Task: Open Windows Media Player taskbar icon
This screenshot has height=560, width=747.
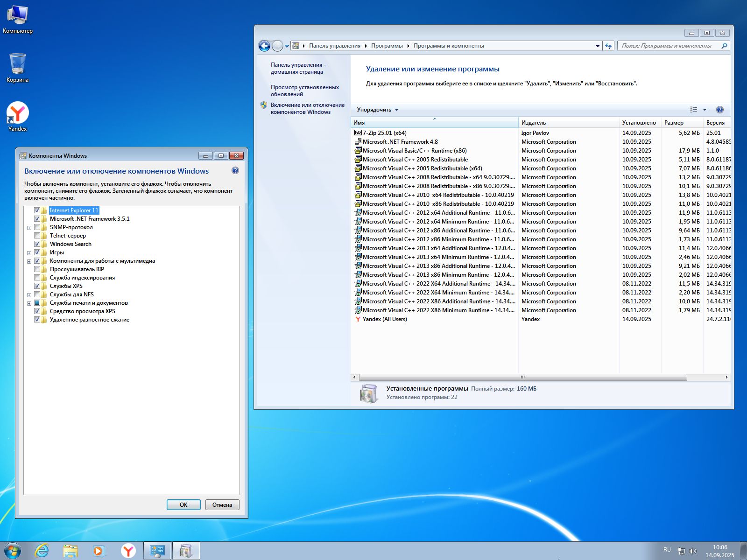Action: (99, 551)
